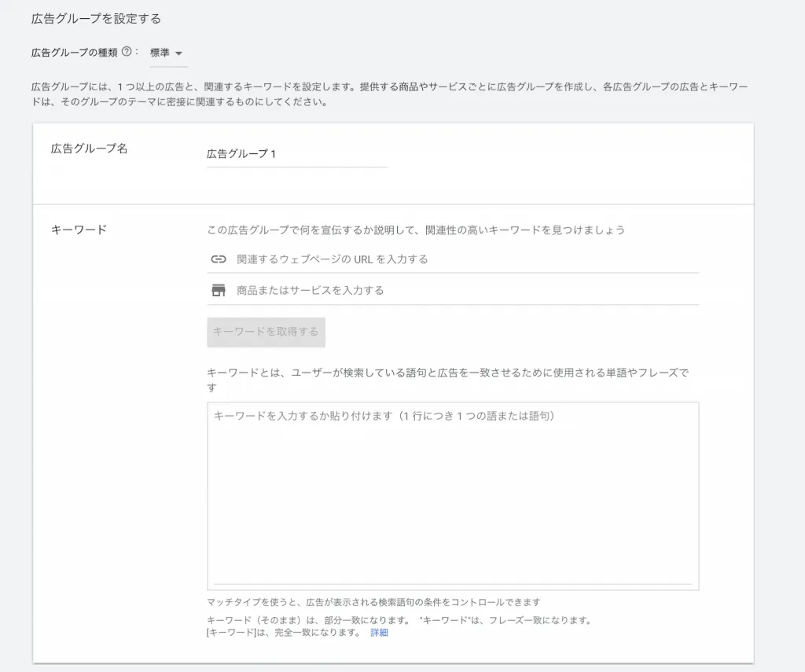Click the 広告グループ名 label
The image size is (805, 672).
point(89,149)
